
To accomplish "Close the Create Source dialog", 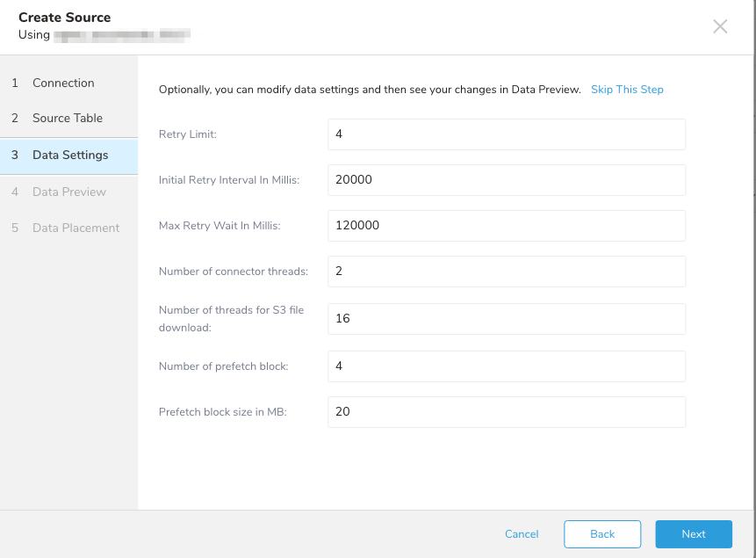I will pos(720,26).
